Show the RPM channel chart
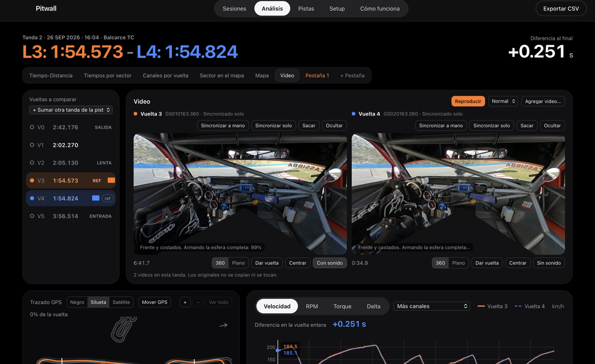595x364 pixels. (312, 306)
